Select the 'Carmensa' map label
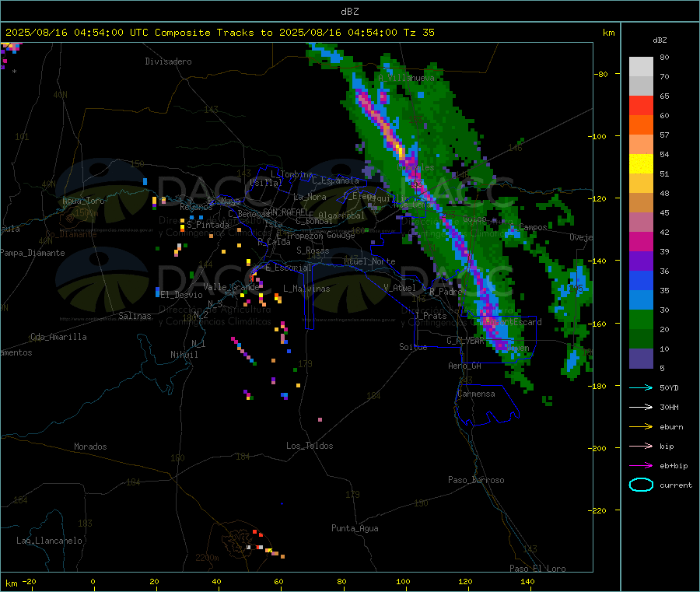 tap(476, 394)
